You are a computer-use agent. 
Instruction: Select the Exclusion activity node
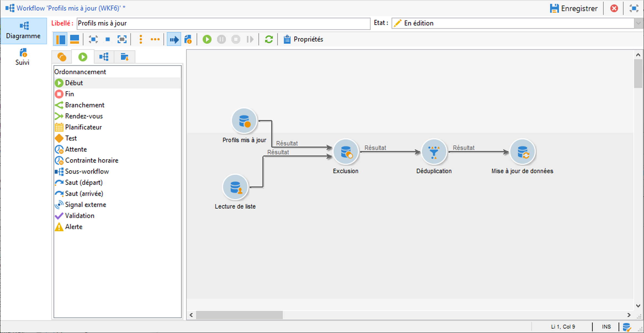coord(345,152)
